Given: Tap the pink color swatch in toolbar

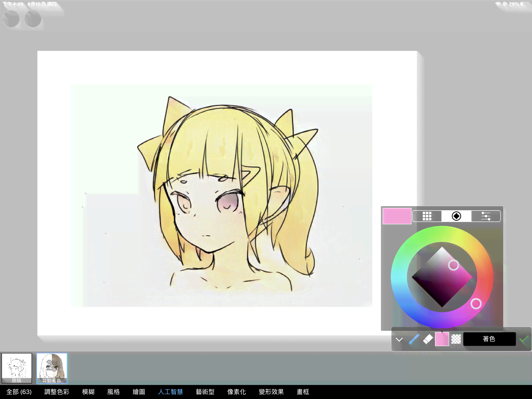Looking at the screenshot, I should (x=442, y=339).
